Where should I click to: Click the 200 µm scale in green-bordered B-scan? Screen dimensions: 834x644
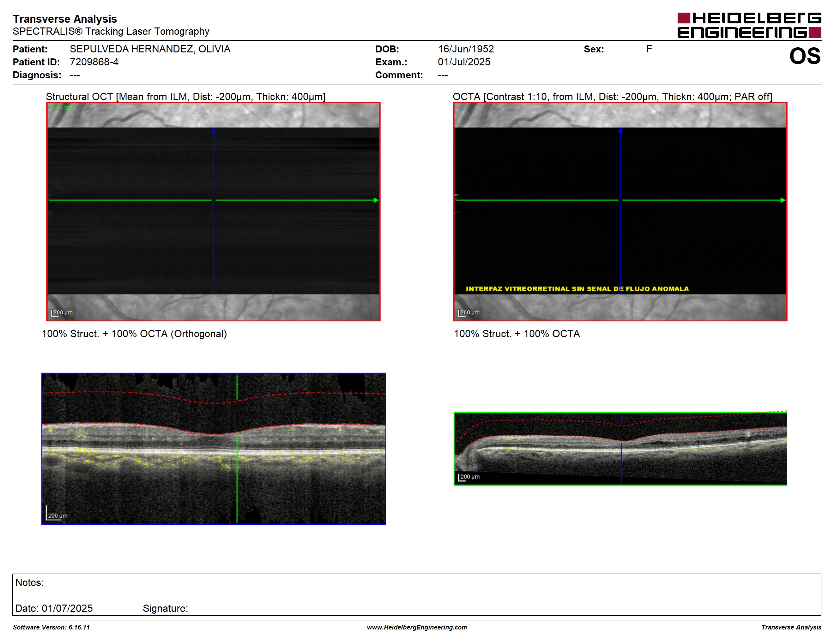coord(468,477)
